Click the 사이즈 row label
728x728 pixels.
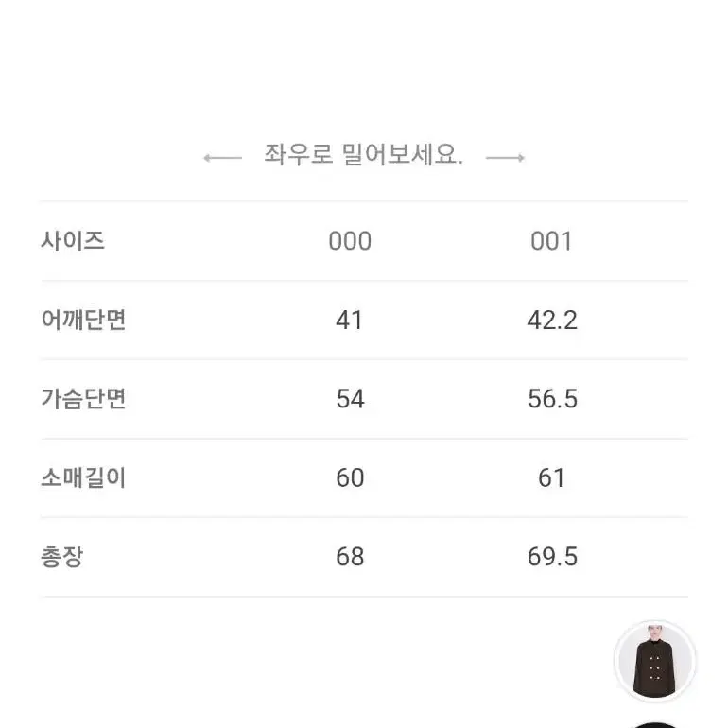(x=73, y=241)
